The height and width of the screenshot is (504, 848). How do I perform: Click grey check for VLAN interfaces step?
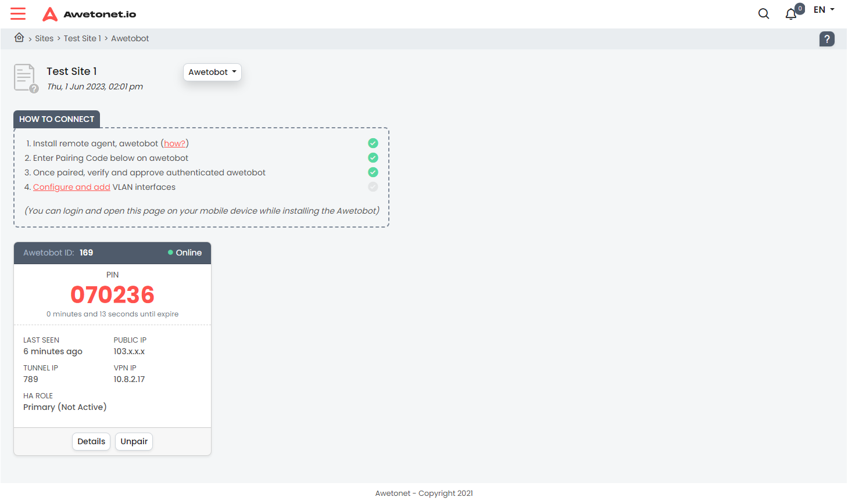point(373,186)
